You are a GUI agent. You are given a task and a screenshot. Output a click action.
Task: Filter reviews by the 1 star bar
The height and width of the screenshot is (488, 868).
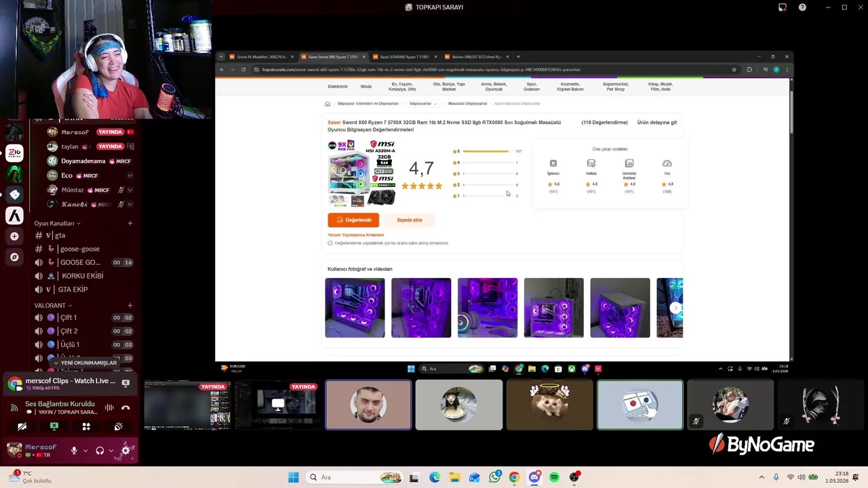[486, 196]
